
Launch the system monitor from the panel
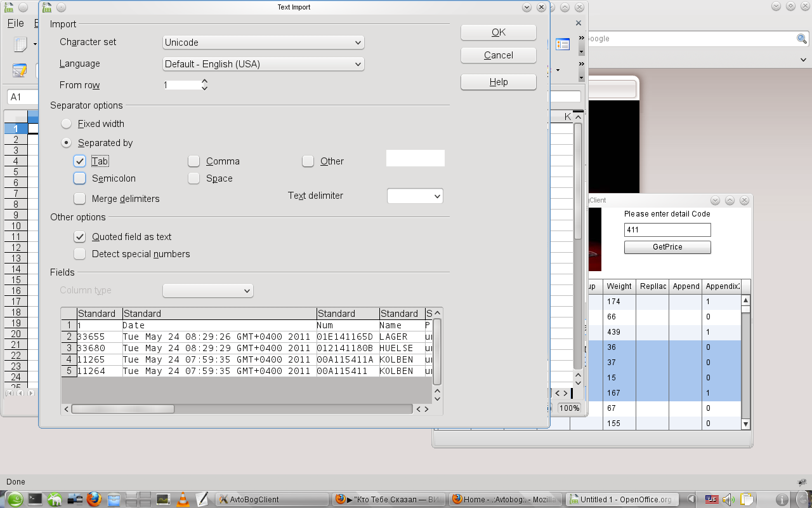[x=163, y=499]
